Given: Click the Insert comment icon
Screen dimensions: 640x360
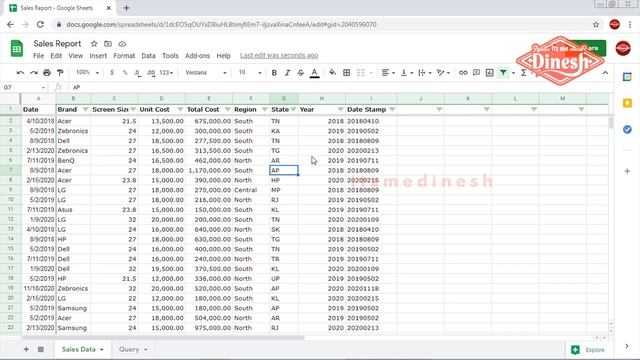Looking at the screenshot, I should click(x=476, y=73).
